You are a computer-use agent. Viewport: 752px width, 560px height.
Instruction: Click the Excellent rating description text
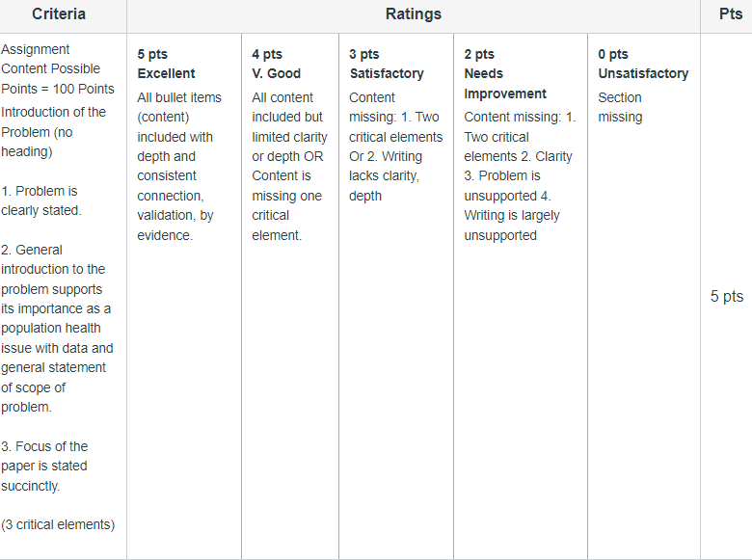179,167
